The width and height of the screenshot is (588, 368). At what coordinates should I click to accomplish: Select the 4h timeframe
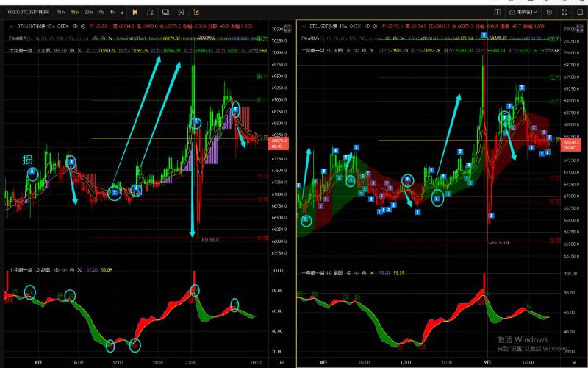tap(112, 13)
